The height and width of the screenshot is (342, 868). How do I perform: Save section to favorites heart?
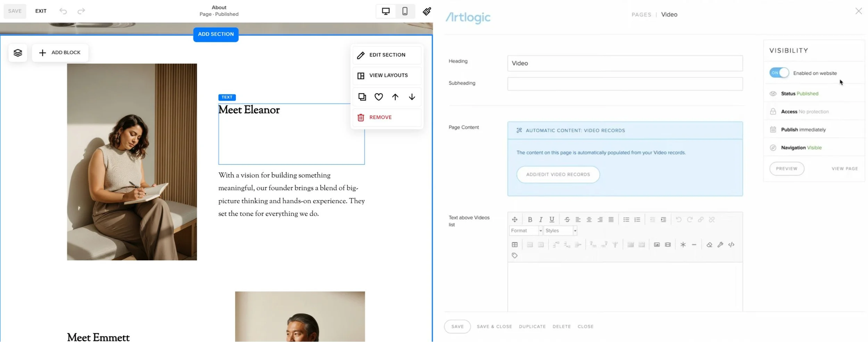[x=379, y=97]
